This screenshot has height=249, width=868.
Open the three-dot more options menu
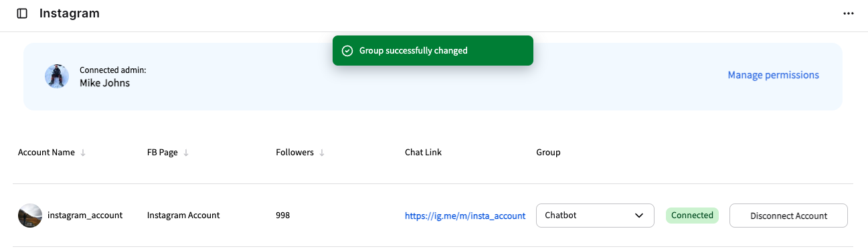click(849, 13)
